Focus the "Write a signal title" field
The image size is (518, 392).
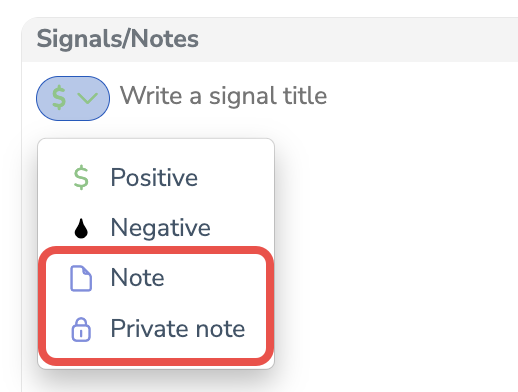[313, 96]
